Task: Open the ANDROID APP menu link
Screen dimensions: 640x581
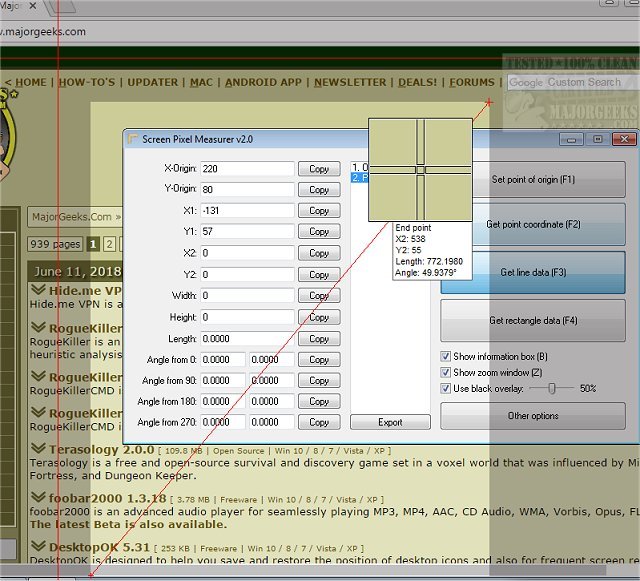Action: pyautogui.click(x=263, y=82)
